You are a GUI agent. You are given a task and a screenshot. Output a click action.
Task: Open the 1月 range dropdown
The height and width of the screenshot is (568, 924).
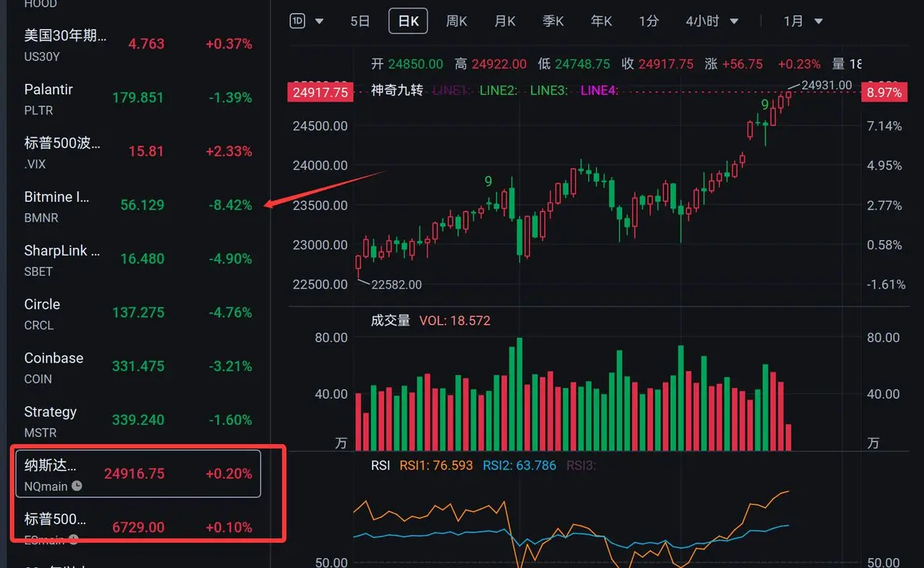pos(803,22)
